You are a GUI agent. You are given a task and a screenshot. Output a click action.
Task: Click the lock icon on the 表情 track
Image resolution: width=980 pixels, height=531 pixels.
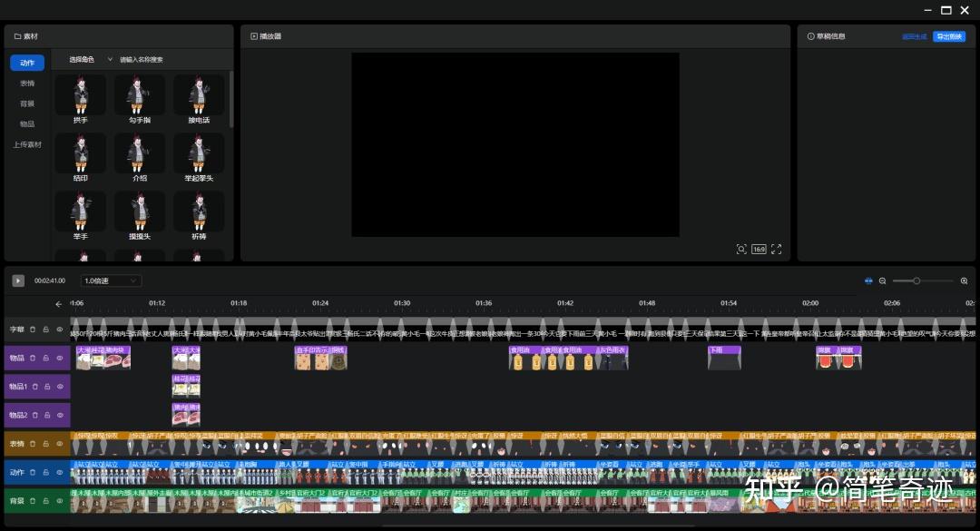[x=45, y=444]
